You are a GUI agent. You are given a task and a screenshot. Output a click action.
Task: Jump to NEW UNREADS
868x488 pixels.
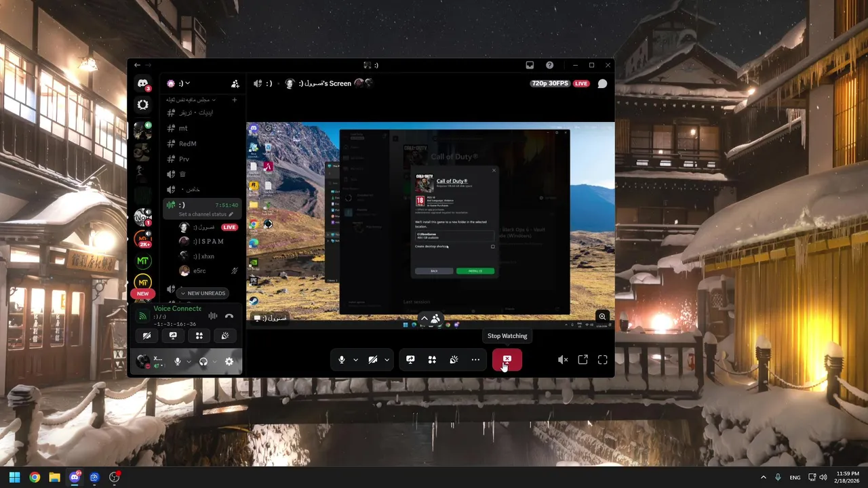[x=202, y=293]
